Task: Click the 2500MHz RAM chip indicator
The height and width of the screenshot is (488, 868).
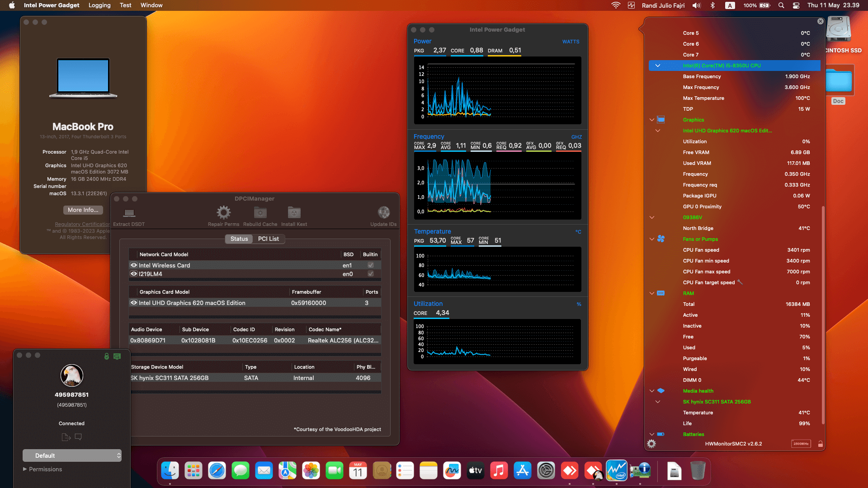Action: click(x=801, y=444)
